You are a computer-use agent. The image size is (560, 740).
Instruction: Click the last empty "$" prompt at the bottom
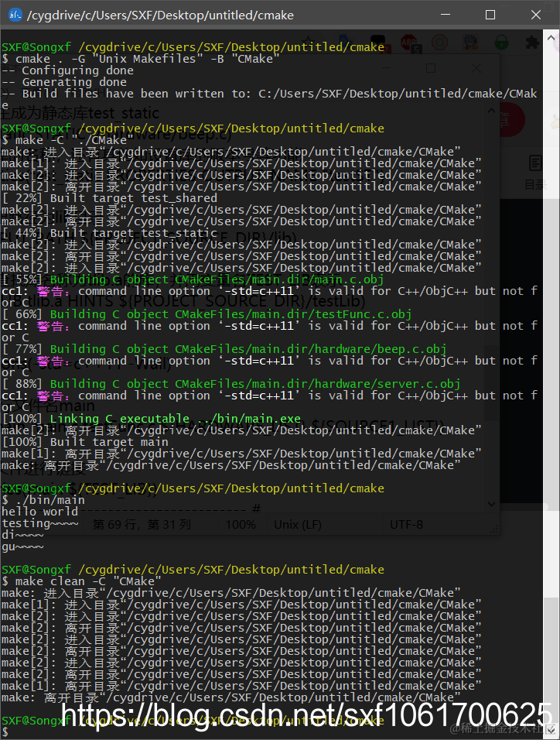click(x=5, y=732)
